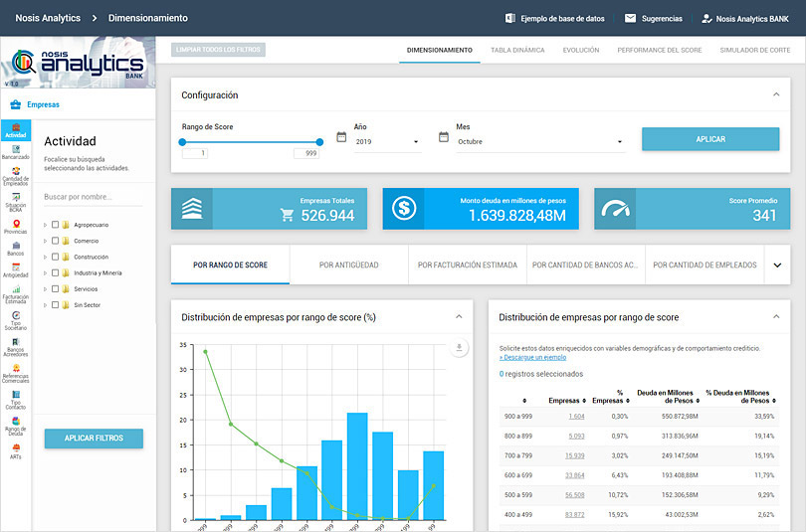
Task: Check the Construcción checkbox
Action: [55, 257]
